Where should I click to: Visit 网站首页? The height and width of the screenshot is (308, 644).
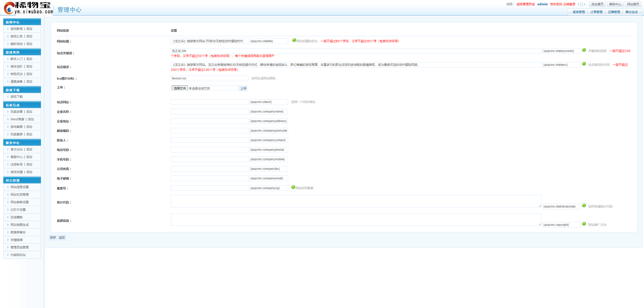633,4
